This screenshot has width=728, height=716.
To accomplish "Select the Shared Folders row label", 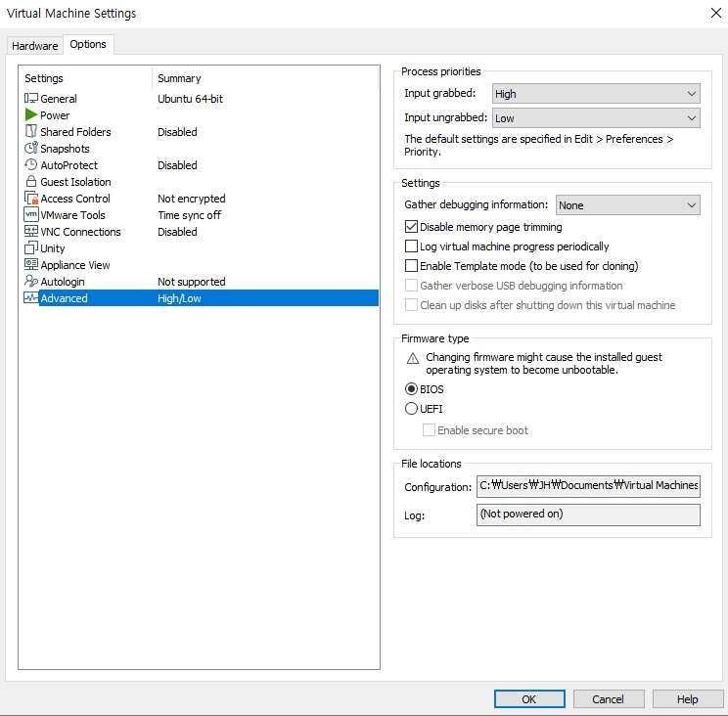I will tap(75, 132).
